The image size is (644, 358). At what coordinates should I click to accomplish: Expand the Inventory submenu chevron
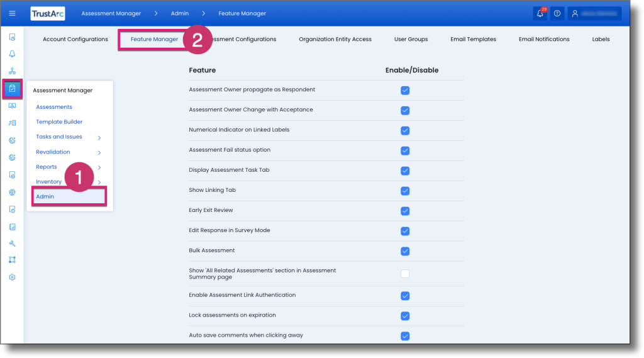[99, 182]
